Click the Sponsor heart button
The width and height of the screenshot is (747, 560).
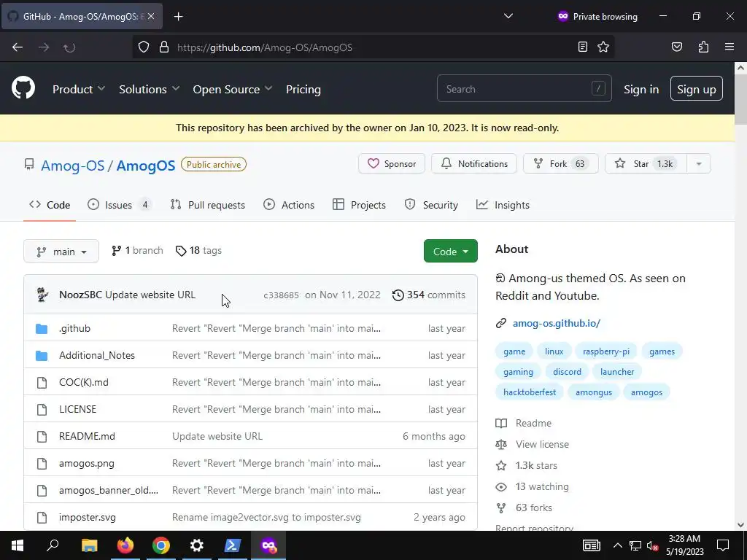[392, 164]
